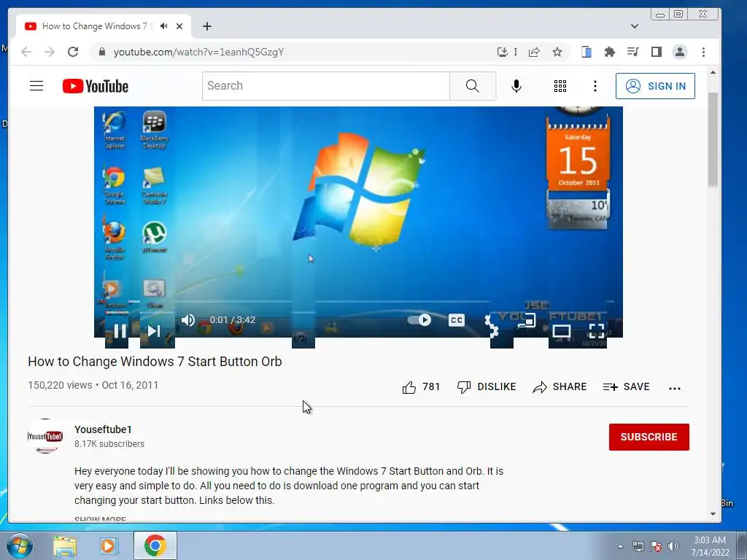Viewport: 747px width, 560px height.
Task: Open the blue extension icon in toolbar
Action: (587, 52)
